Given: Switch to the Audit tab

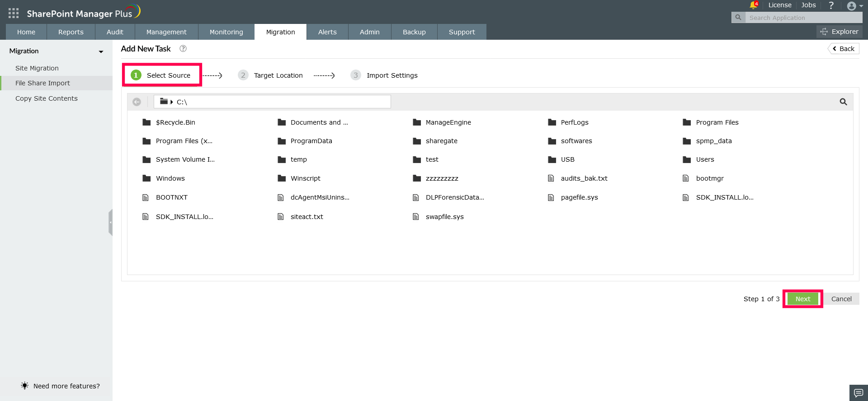Looking at the screenshot, I should click(x=115, y=32).
